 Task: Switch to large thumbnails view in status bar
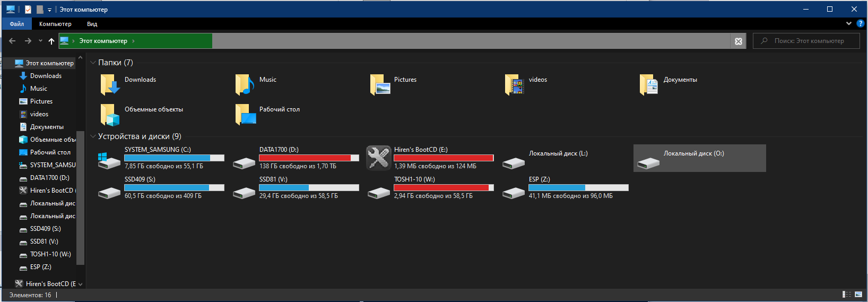pyautogui.click(x=858, y=295)
